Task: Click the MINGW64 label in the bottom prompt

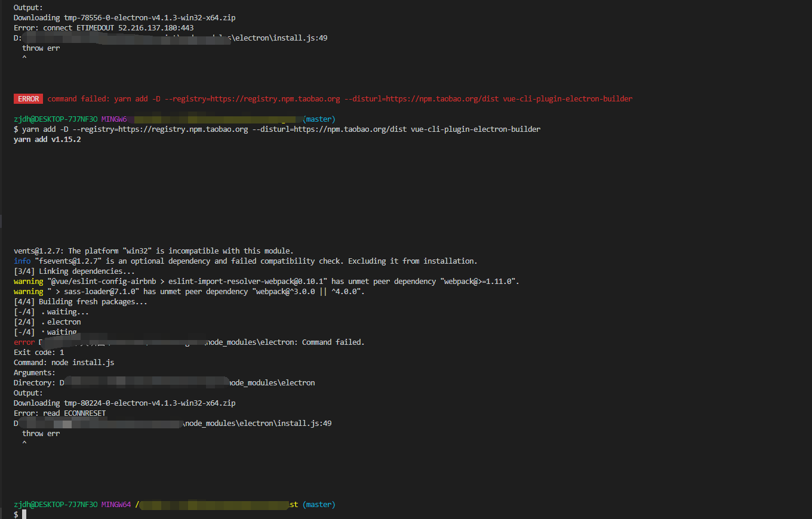Action: click(116, 505)
